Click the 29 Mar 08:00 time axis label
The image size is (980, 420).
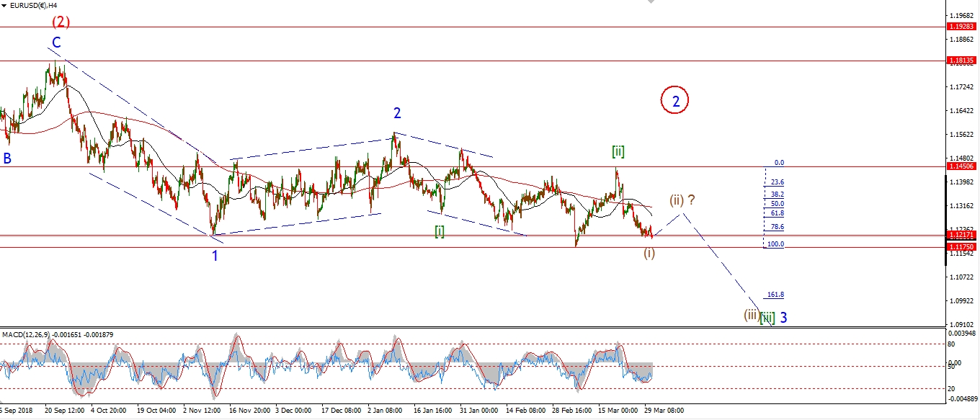664,410
